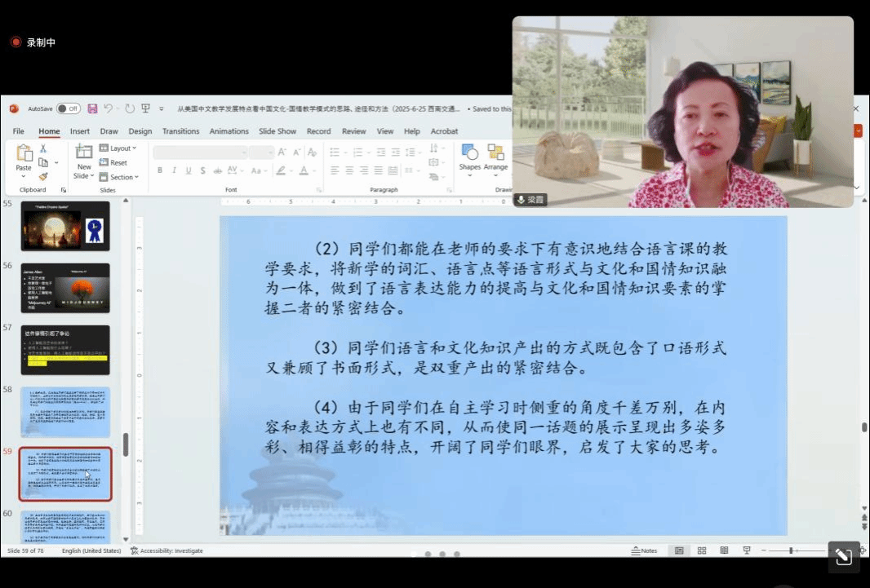Start presentation from beginning icon in title bar
The height and width of the screenshot is (588, 870).
(145, 108)
